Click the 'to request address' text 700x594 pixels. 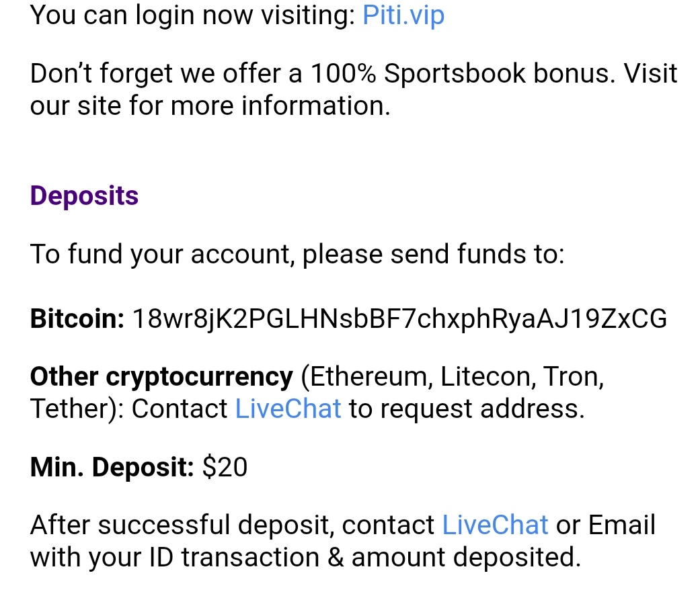click(x=467, y=409)
